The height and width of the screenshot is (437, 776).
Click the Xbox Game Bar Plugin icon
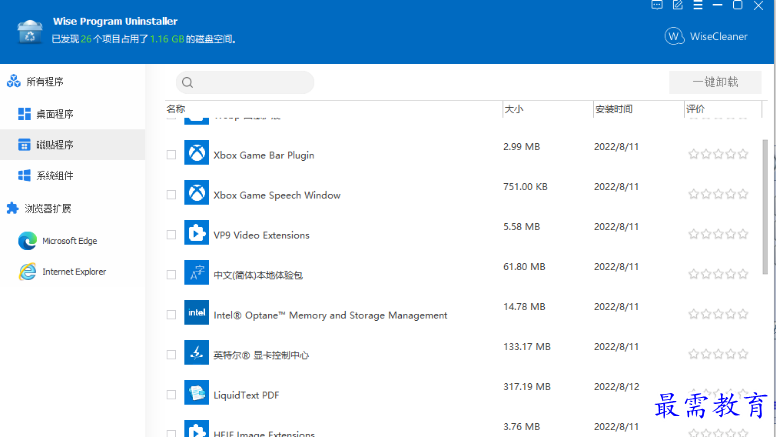click(196, 154)
